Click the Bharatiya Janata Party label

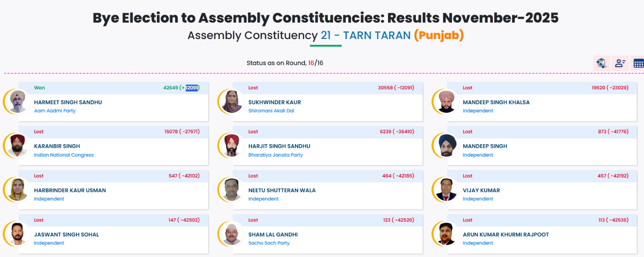coord(275,155)
